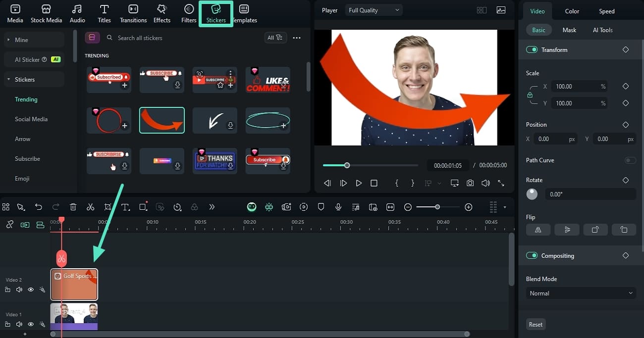Image resolution: width=644 pixels, height=338 pixels.
Task: Flip vertically icon in Flip section
Action: (567, 230)
